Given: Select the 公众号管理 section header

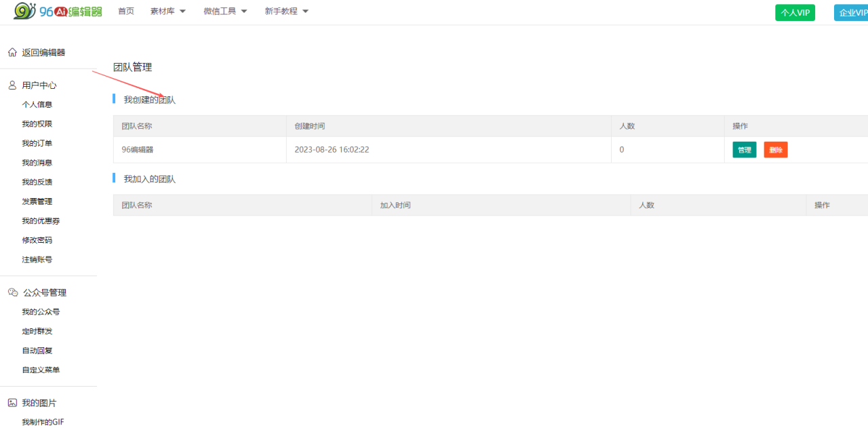Looking at the screenshot, I should pyautogui.click(x=45, y=292).
